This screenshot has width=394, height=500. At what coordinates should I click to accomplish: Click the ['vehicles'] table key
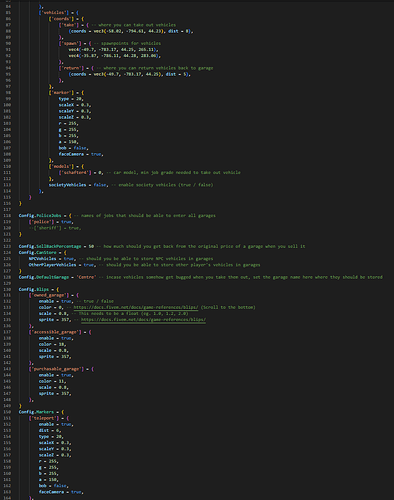[54, 13]
